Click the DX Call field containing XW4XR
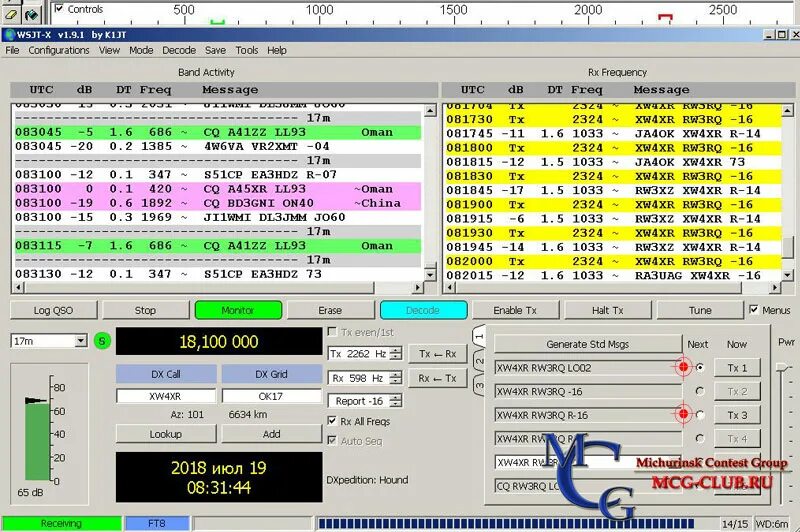The width and height of the screenshot is (800, 532). click(x=166, y=396)
